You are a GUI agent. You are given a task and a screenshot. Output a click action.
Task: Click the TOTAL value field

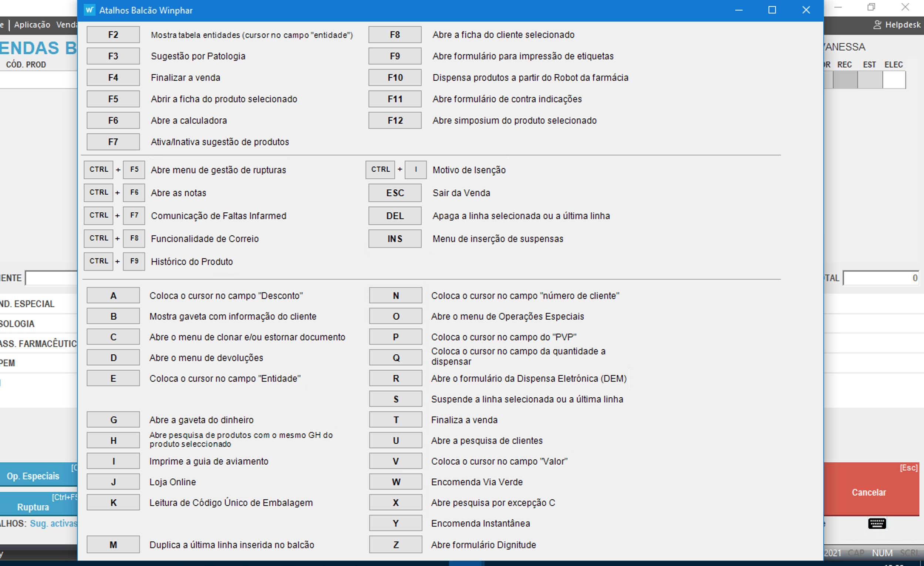point(880,278)
